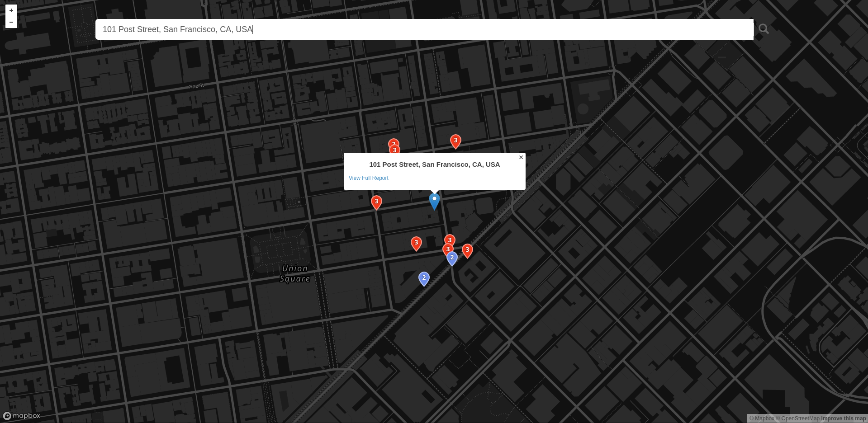Image resolution: width=868 pixels, height=423 pixels.
Task: Click the rightmost red 3 marker
Action: [467, 251]
